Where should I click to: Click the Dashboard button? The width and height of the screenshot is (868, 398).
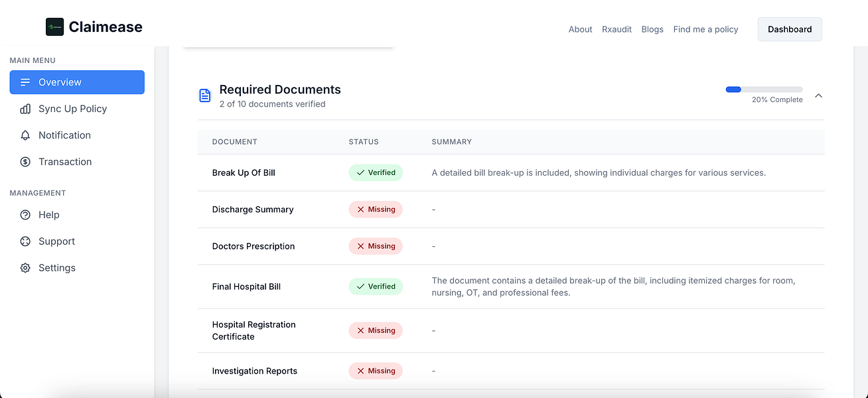(x=790, y=29)
